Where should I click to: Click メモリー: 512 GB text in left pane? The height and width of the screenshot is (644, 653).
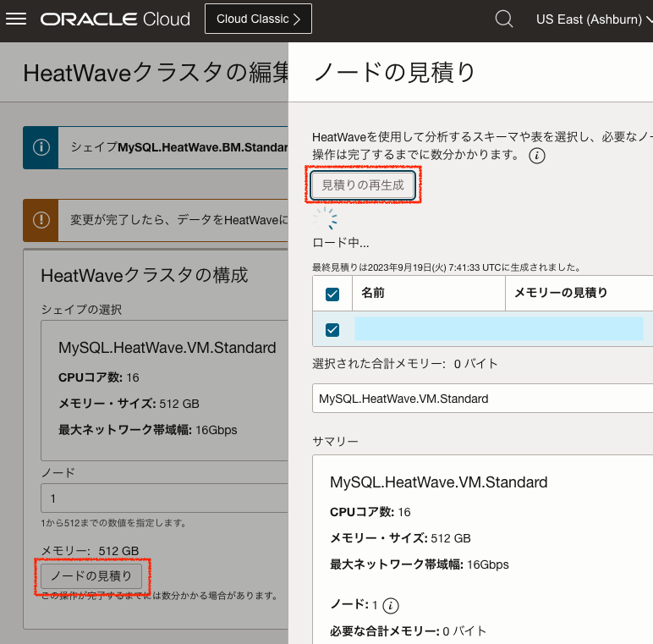click(90, 551)
